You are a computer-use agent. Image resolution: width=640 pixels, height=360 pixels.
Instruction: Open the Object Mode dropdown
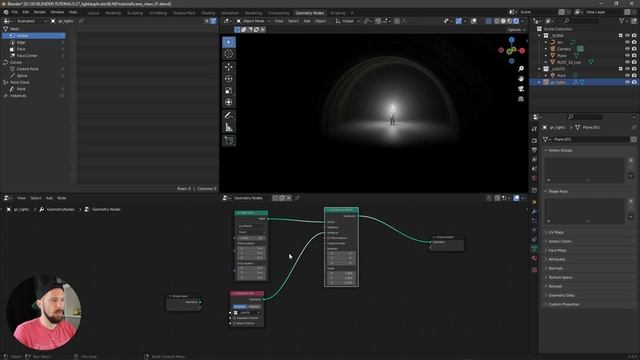tap(253, 21)
